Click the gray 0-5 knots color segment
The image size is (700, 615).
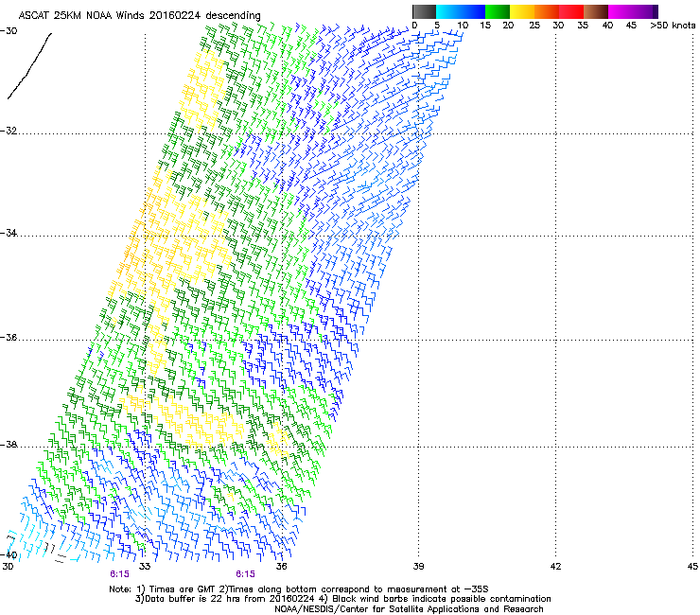point(424,11)
